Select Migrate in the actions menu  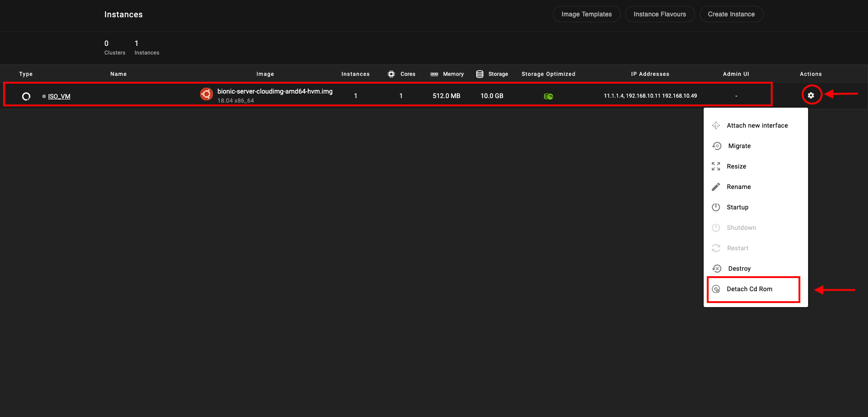coord(756,146)
